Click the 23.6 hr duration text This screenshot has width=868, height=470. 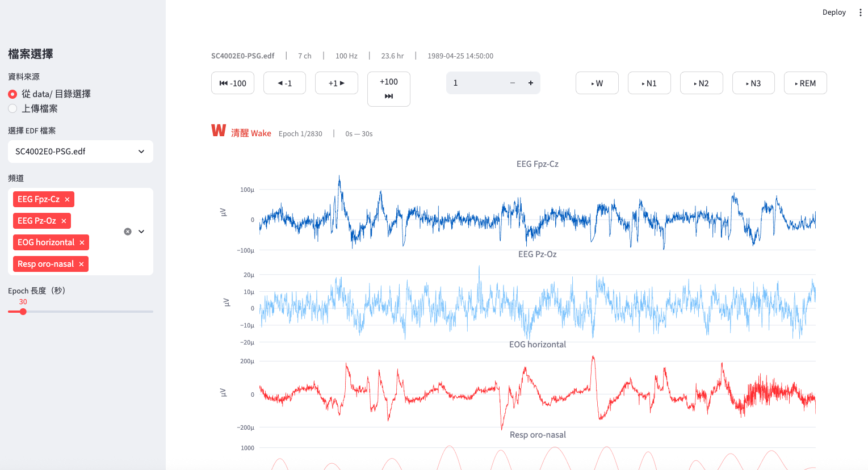(392, 56)
